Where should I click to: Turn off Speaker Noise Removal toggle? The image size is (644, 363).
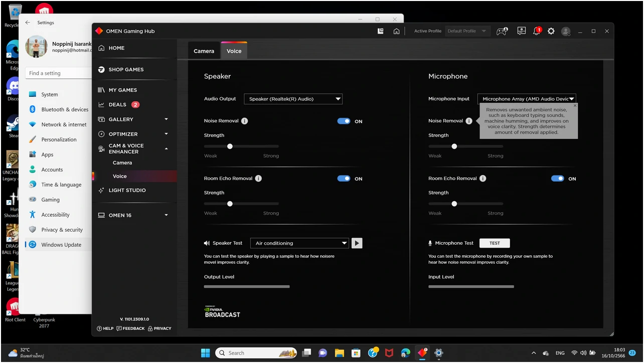pos(344,121)
